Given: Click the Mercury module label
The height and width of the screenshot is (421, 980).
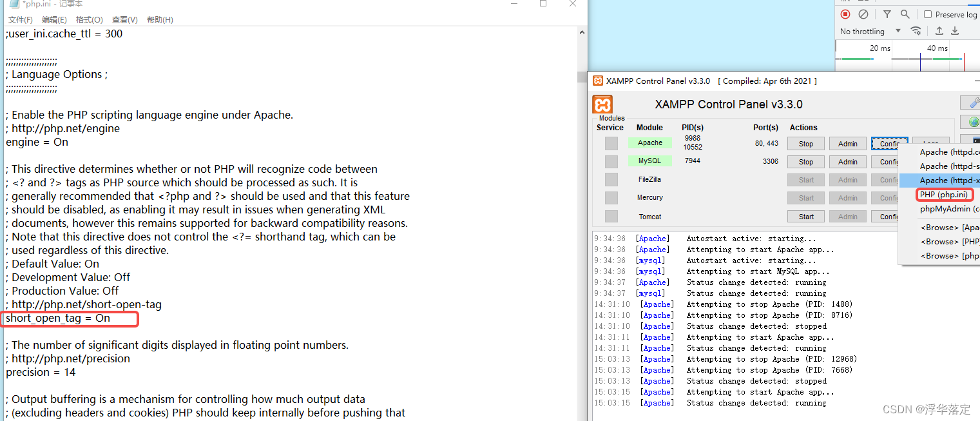Looking at the screenshot, I should point(650,197).
